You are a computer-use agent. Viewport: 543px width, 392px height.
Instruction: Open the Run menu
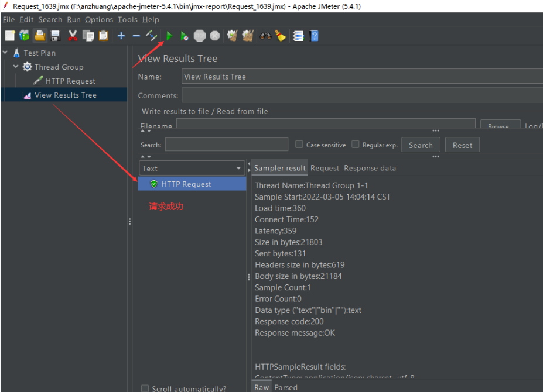coord(74,20)
